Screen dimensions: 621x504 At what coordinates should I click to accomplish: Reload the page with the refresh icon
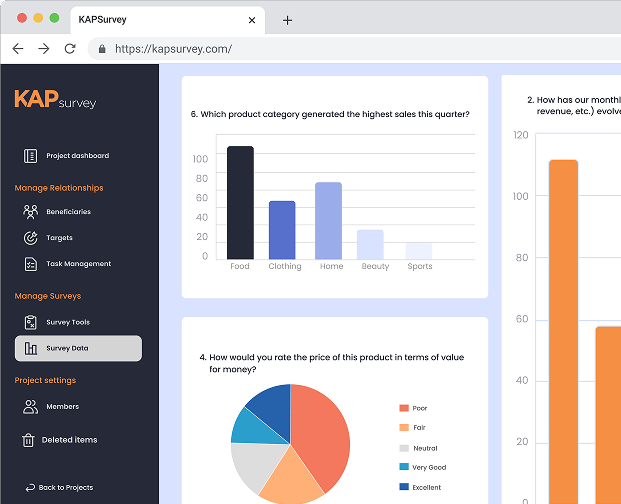click(x=70, y=49)
